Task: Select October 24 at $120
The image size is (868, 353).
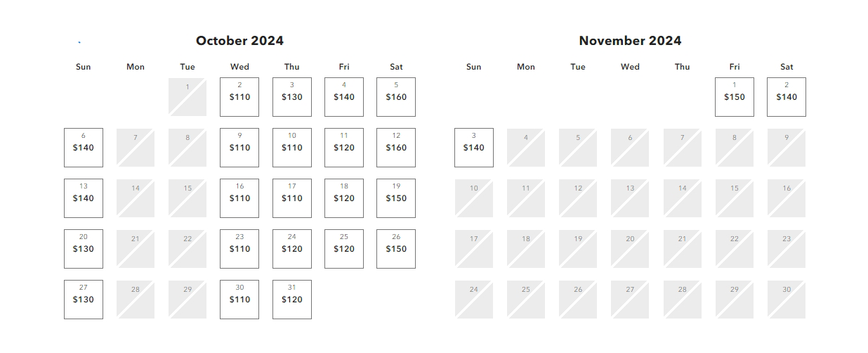Action: tap(291, 249)
